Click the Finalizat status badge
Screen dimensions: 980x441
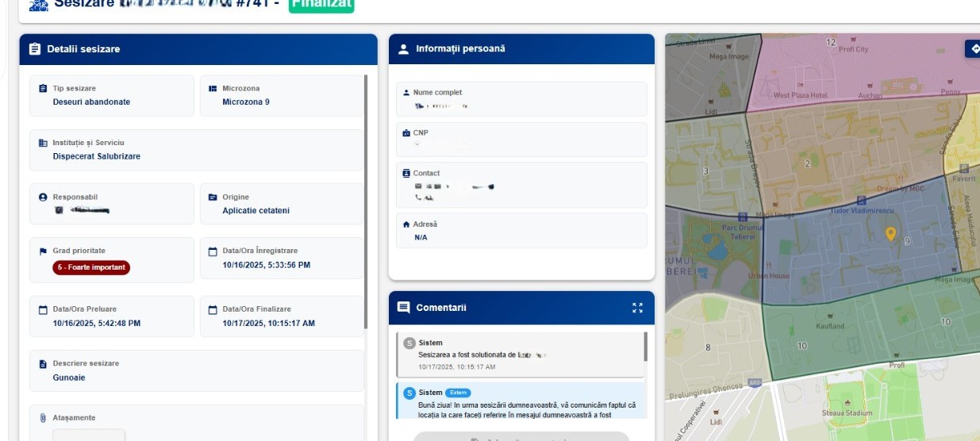pyautogui.click(x=321, y=4)
